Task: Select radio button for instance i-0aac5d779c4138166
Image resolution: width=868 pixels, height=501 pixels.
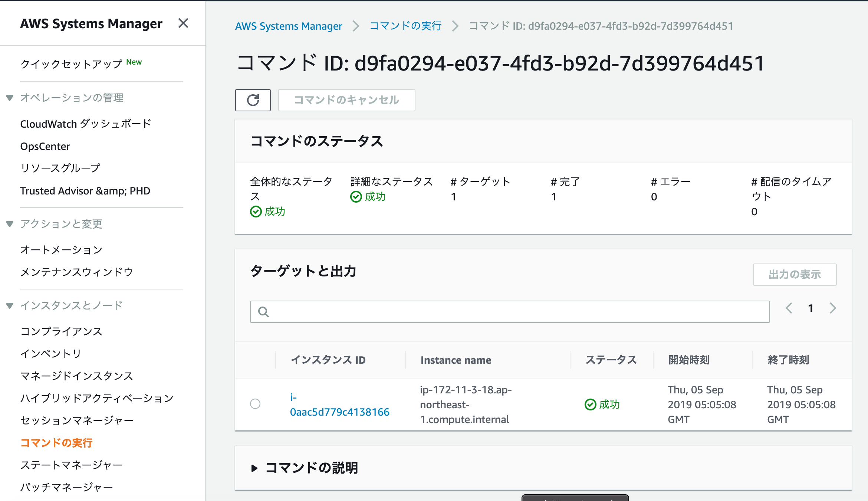Action: pos(255,404)
